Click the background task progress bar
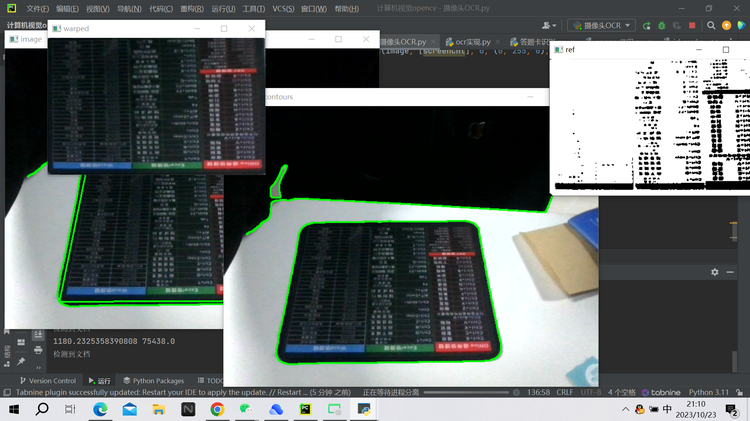Image resolution: width=750 pixels, height=421 pixels. (466, 392)
